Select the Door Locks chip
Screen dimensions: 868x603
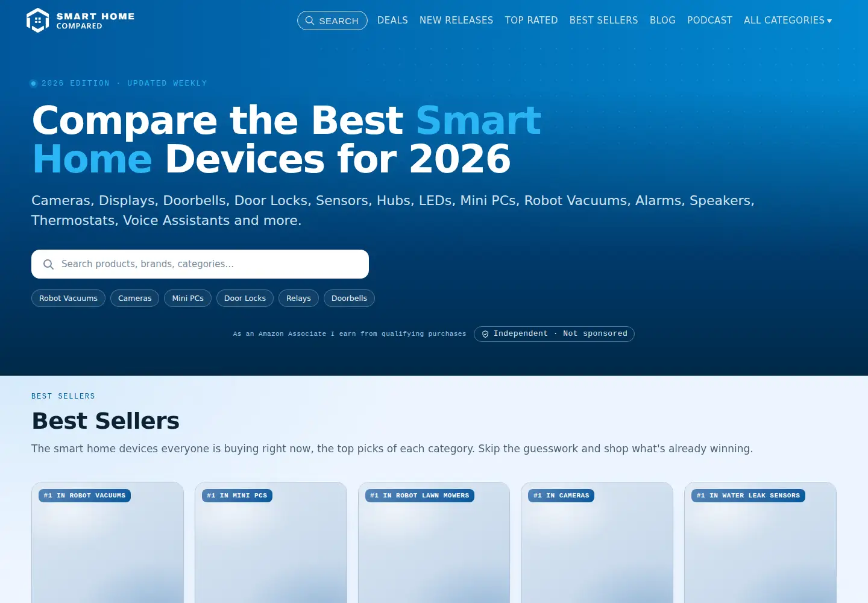point(245,298)
